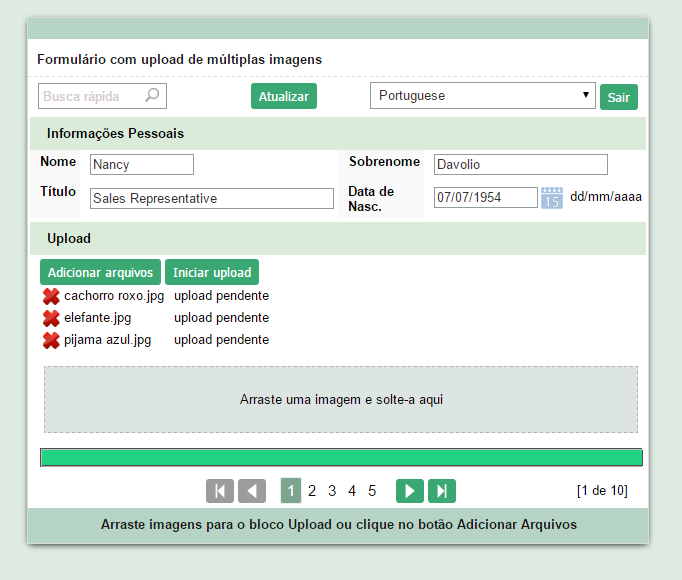Go to page 2 in pagination
The width and height of the screenshot is (682, 580).
click(312, 491)
